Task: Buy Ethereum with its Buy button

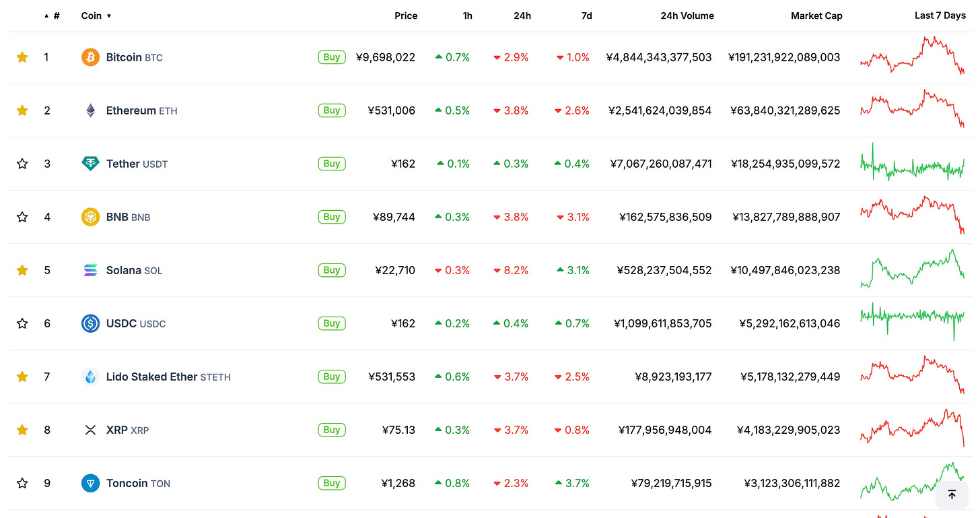Action: point(332,110)
